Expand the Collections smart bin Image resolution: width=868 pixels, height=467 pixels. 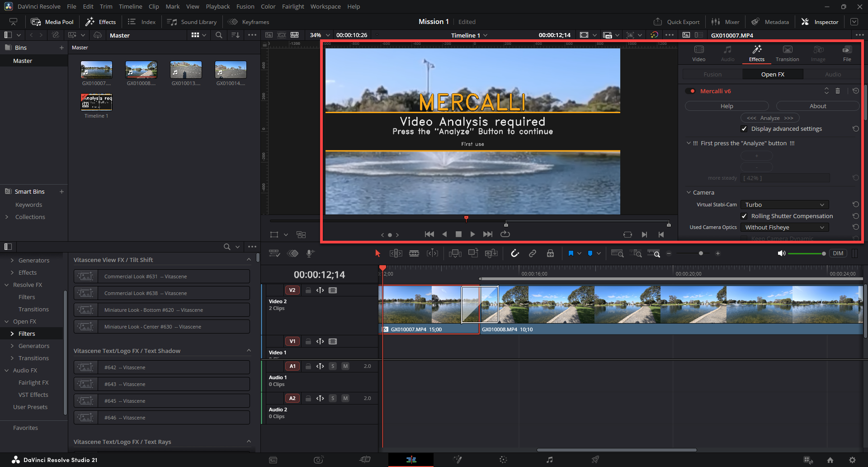pos(7,217)
